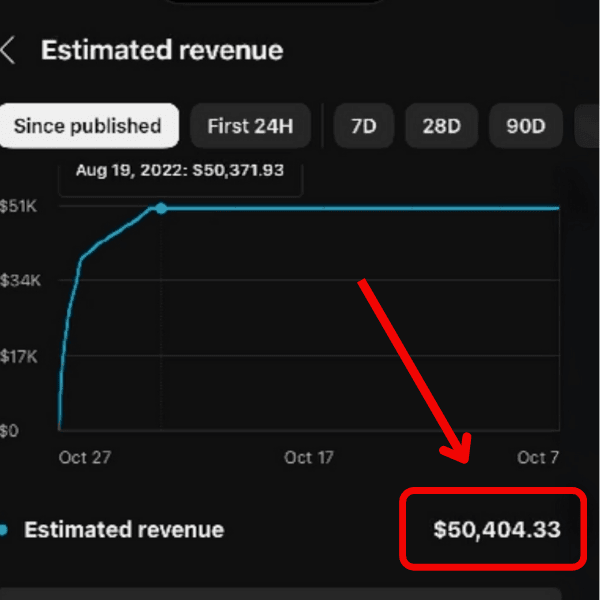600x600 pixels.
Task: Select the Since published time range
Action: pos(88,126)
